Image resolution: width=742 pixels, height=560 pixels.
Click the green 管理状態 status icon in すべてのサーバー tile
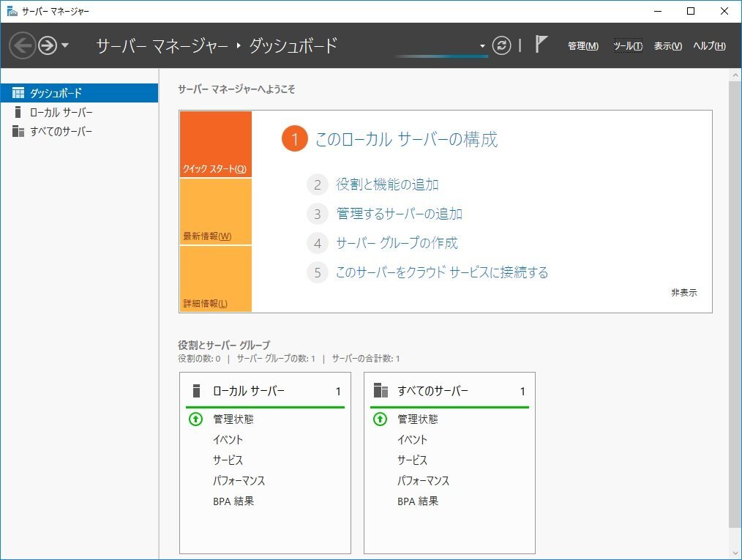point(380,419)
